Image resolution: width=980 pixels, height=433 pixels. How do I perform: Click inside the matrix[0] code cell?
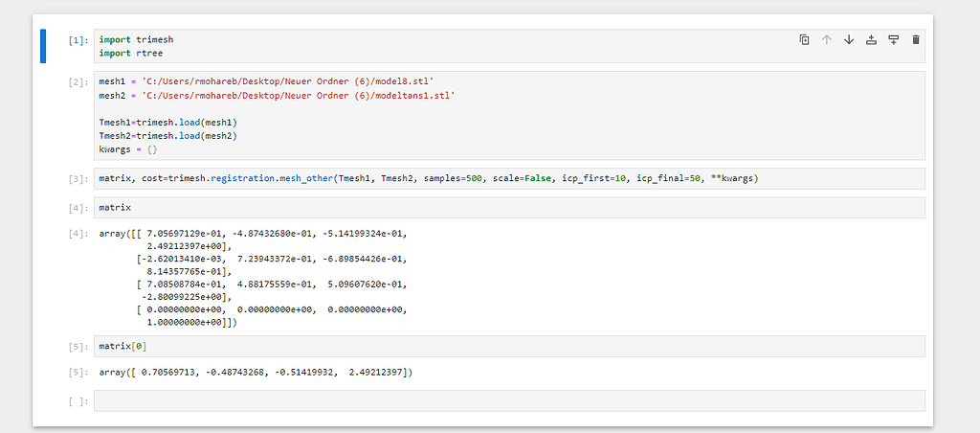[509, 346]
